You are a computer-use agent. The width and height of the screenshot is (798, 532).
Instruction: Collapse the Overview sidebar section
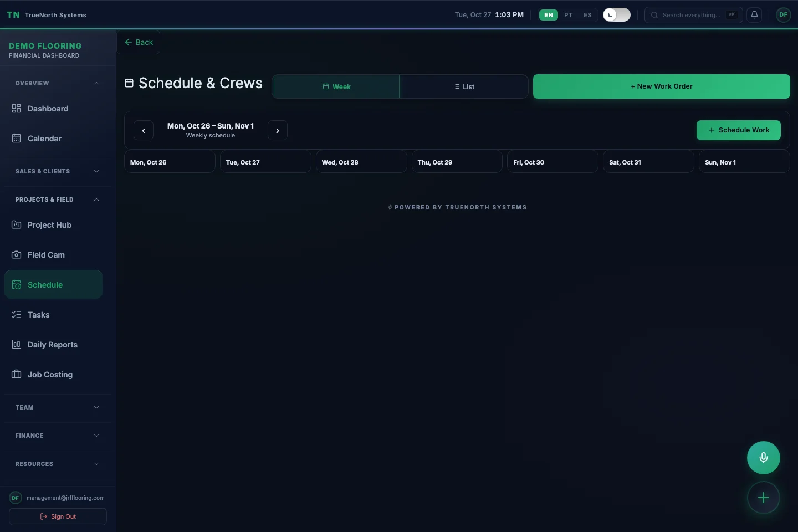tap(58, 83)
